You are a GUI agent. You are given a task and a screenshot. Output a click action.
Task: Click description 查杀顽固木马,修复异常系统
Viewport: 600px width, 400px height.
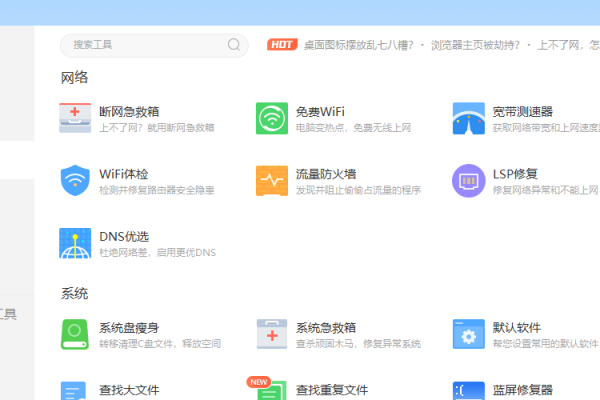359,343
